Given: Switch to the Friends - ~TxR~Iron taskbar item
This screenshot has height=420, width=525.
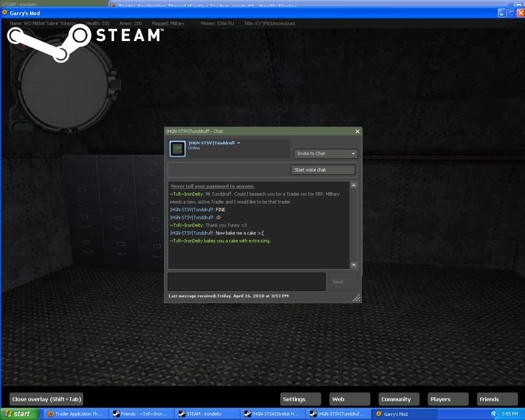Looking at the screenshot, I should (142, 414).
